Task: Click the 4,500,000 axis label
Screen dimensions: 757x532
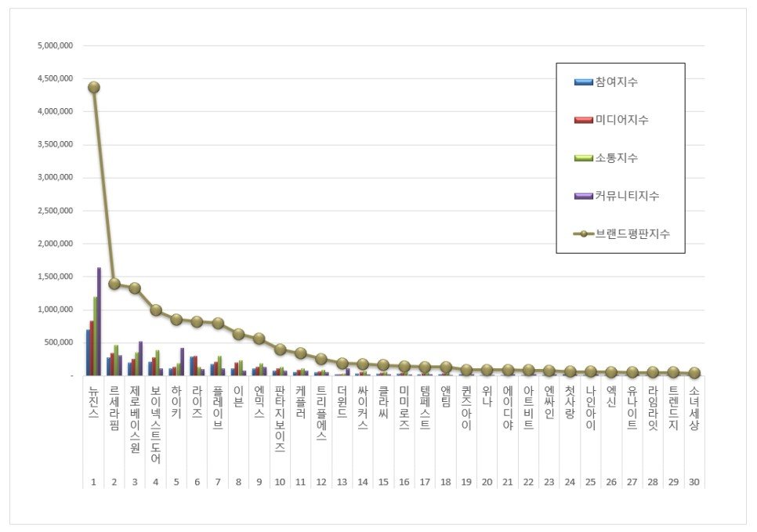Action: coord(56,78)
